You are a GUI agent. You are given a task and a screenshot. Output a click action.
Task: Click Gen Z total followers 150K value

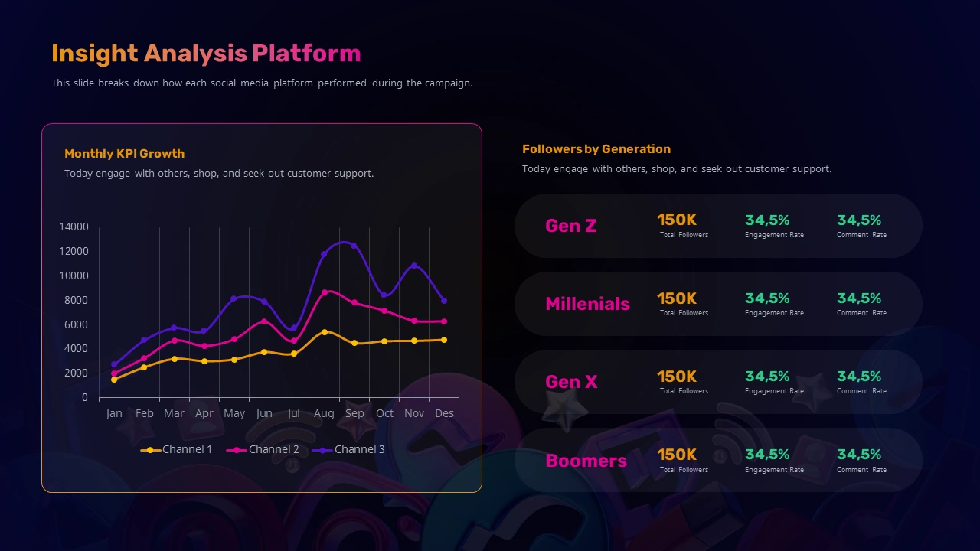[677, 220]
